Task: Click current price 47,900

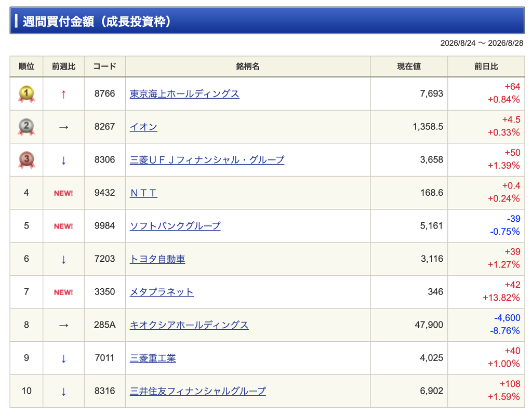Action: click(429, 325)
